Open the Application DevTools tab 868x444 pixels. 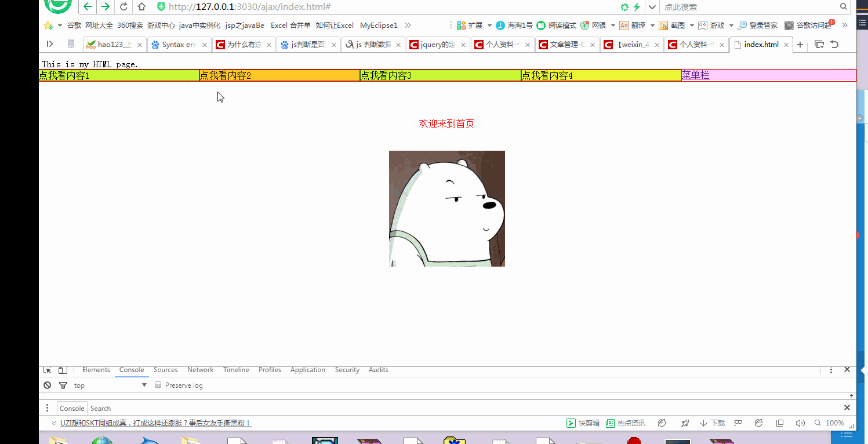pyautogui.click(x=308, y=370)
